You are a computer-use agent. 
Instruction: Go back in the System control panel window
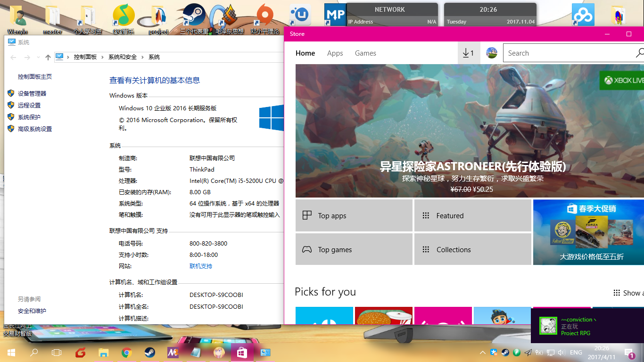click(13, 57)
